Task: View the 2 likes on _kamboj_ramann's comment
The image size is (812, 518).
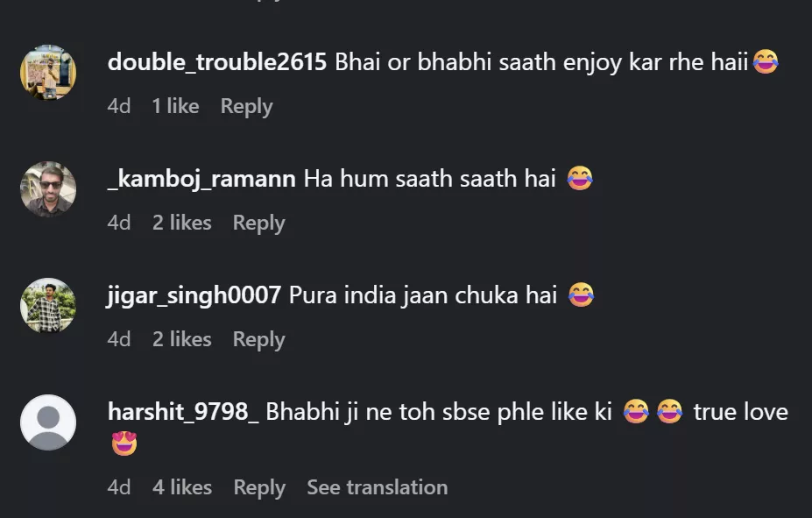Action: pyautogui.click(x=181, y=223)
